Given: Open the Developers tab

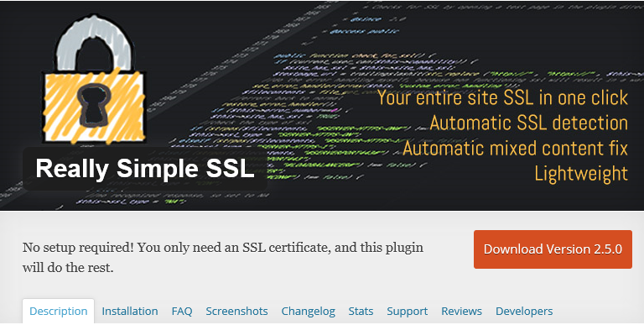Looking at the screenshot, I should (524, 311).
